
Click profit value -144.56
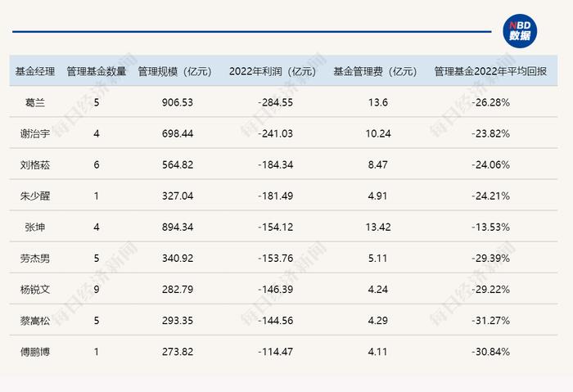pos(276,321)
